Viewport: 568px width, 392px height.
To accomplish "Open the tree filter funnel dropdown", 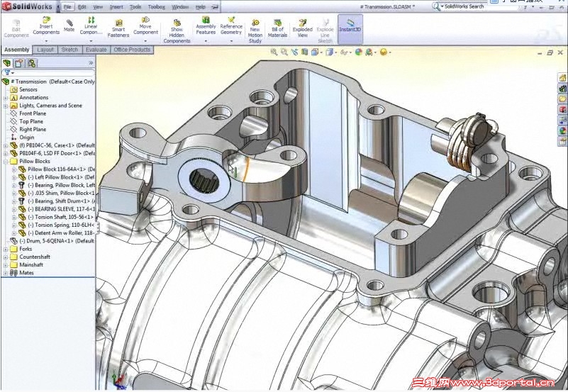I will click(x=9, y=73).
